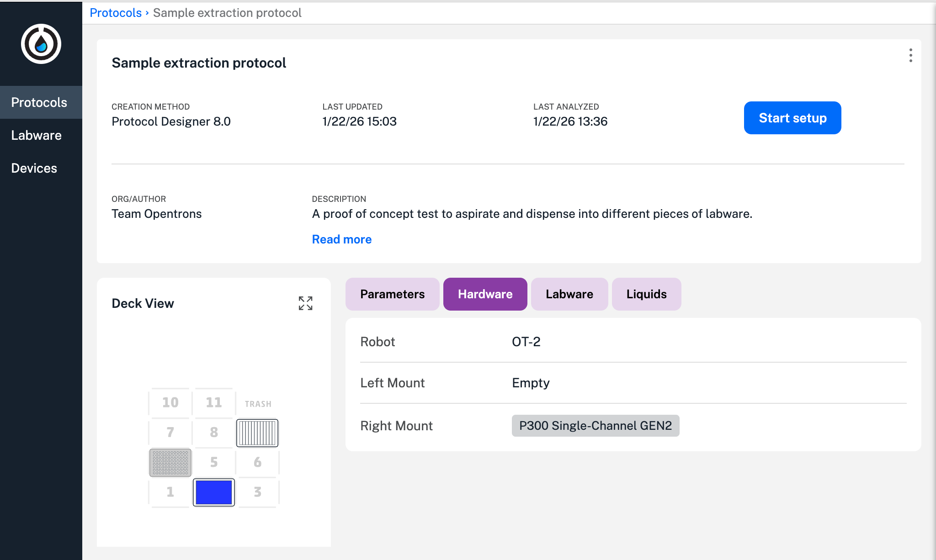Click the Opentrons logo icon
This screenshot has height=560, width=936.
coord(41,43)
